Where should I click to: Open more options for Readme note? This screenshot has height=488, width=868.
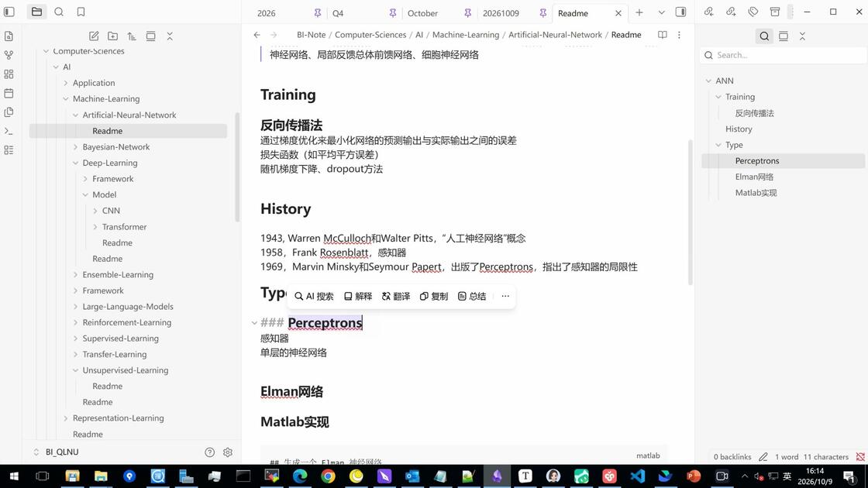(x=679, y=35)
